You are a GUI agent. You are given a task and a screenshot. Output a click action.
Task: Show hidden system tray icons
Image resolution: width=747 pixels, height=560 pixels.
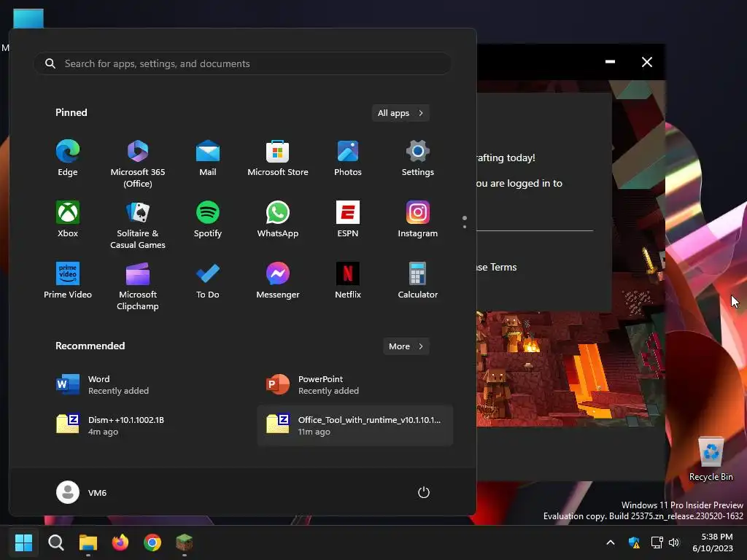[x=611, y=542]
